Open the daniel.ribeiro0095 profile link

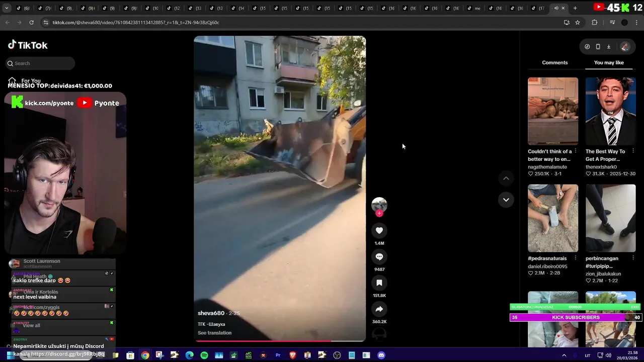click(547, 266)
